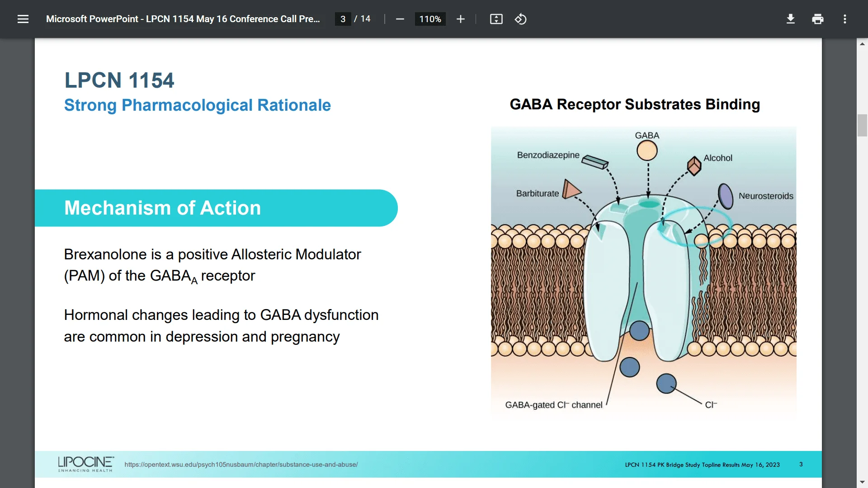This screenshot has width=868, height=488.
Task: Click the 'Benzodiazepine' diagram label
Action: pos(548,155)
